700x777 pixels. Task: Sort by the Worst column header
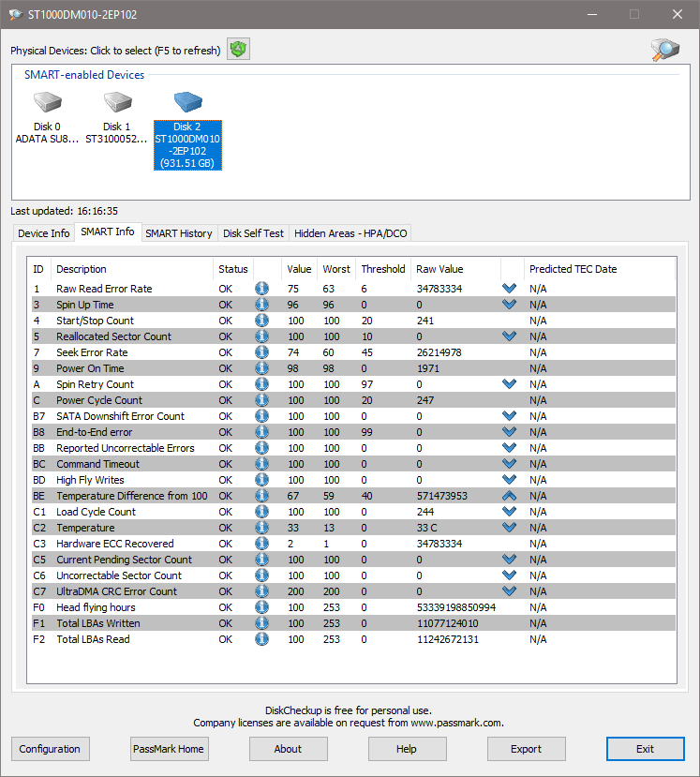(x=336, y=269)
